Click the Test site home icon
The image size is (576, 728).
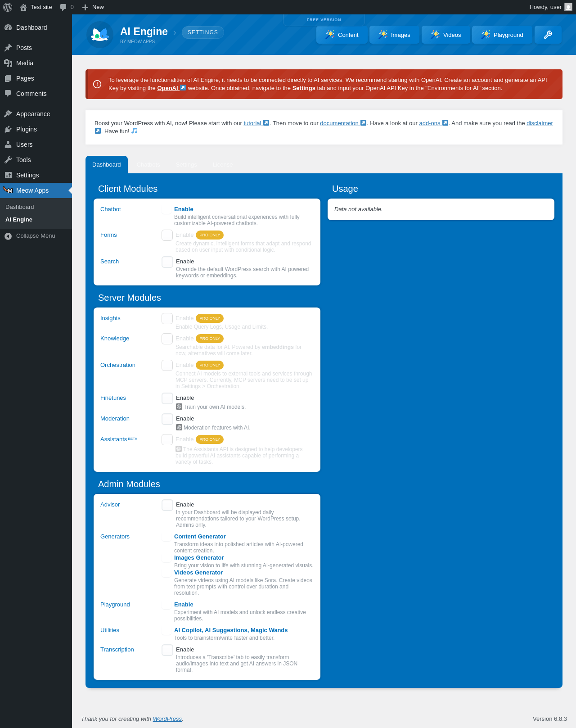coord(23,7)
